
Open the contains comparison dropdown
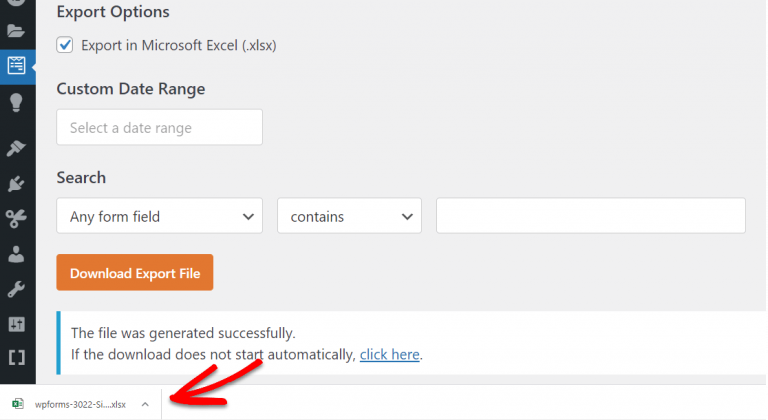pos(349,216)
